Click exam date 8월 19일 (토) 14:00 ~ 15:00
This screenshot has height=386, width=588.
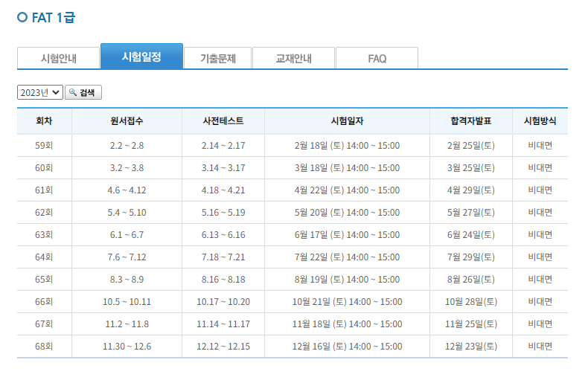[347, 279]
